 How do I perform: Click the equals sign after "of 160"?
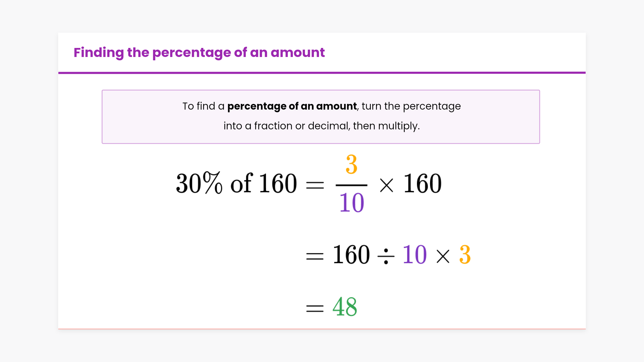pyautogui.click(x=315, y=185)
